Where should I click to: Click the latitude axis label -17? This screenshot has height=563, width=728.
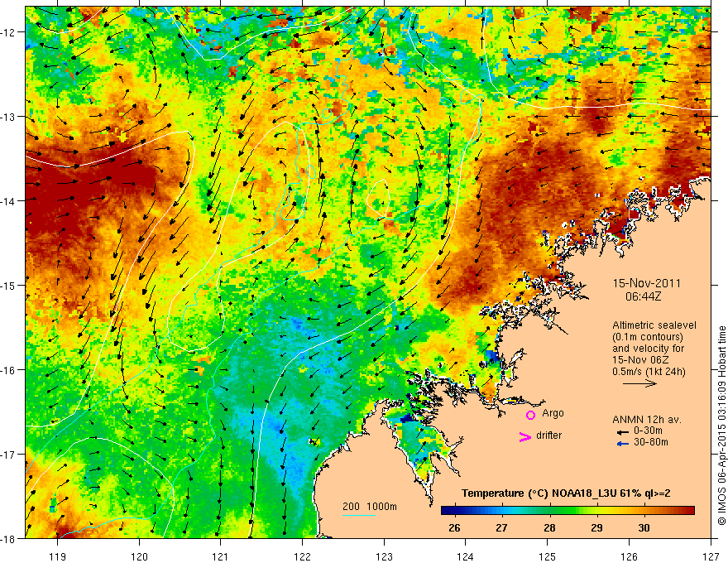(9, 454)
